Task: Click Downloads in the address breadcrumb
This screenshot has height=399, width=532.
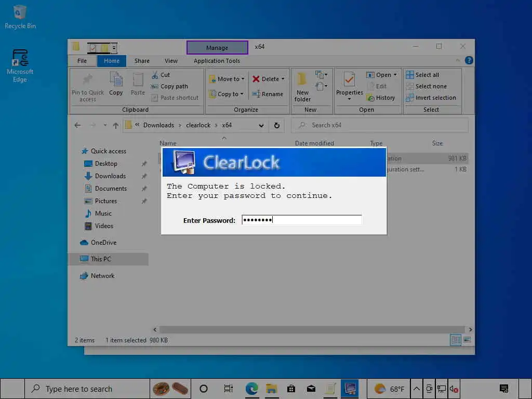Action: pyautogui.click(x=158, y=125)
